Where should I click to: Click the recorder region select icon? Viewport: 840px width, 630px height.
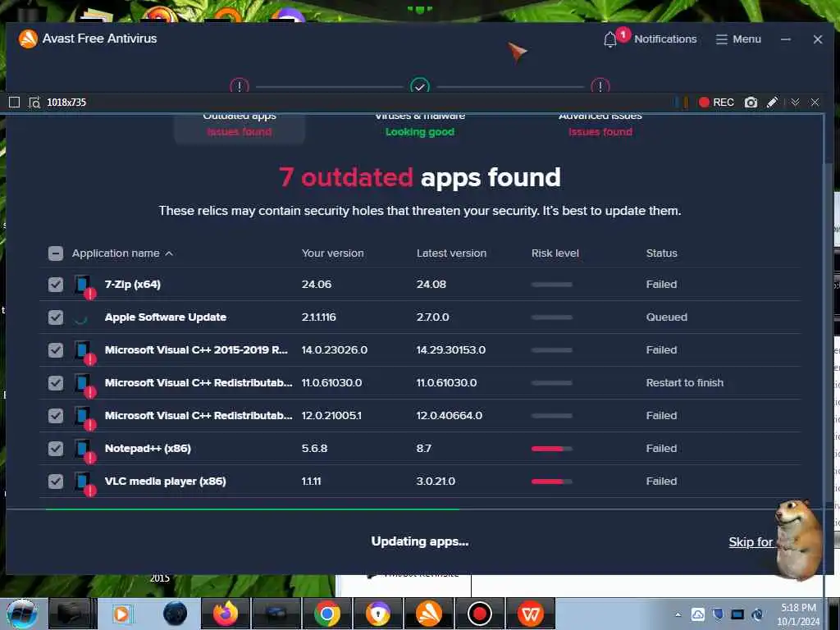pos(34,103)
